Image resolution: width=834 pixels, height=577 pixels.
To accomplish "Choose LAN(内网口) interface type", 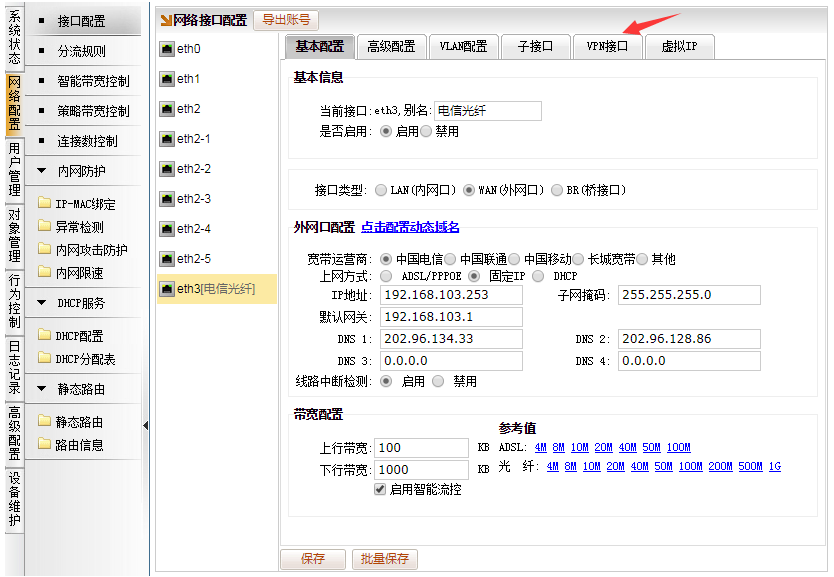I will (381, 190).
